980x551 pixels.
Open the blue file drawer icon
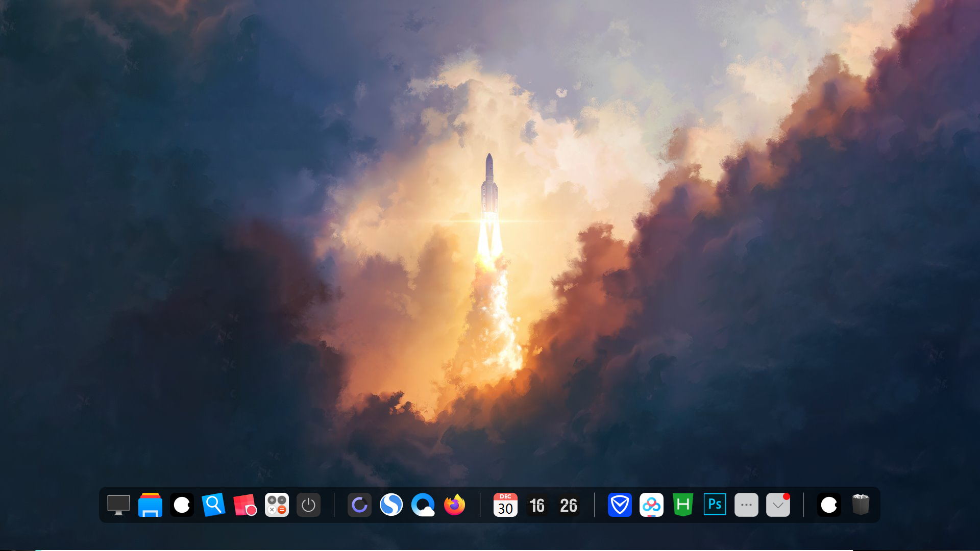point(150,505)
